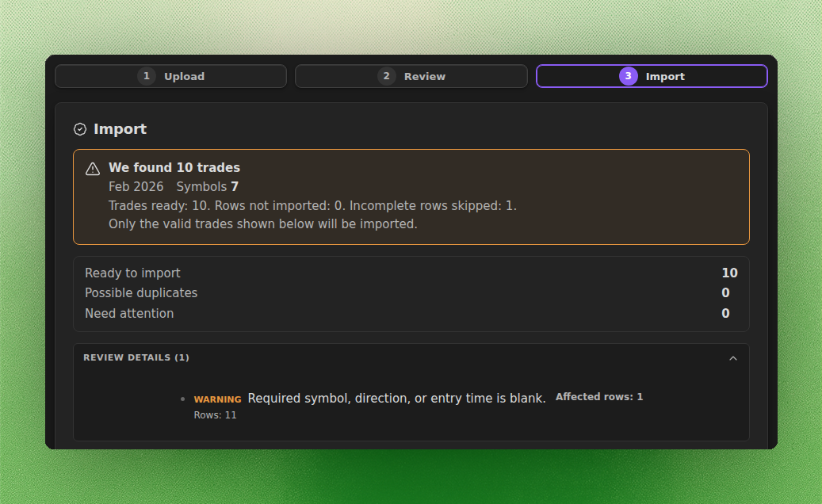Image resolution: width=822 pixels, height=504 pixels.
Task: Switch to the Review step tab
Action: tap(411, 76)
